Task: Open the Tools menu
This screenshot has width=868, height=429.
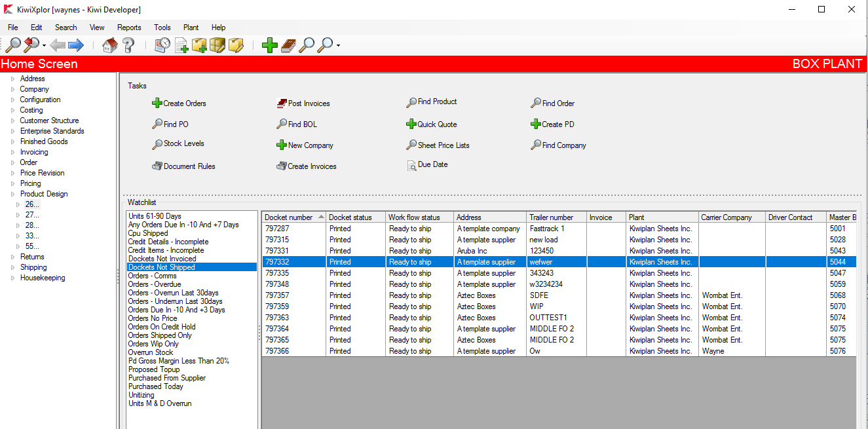Action: point(162,28)
